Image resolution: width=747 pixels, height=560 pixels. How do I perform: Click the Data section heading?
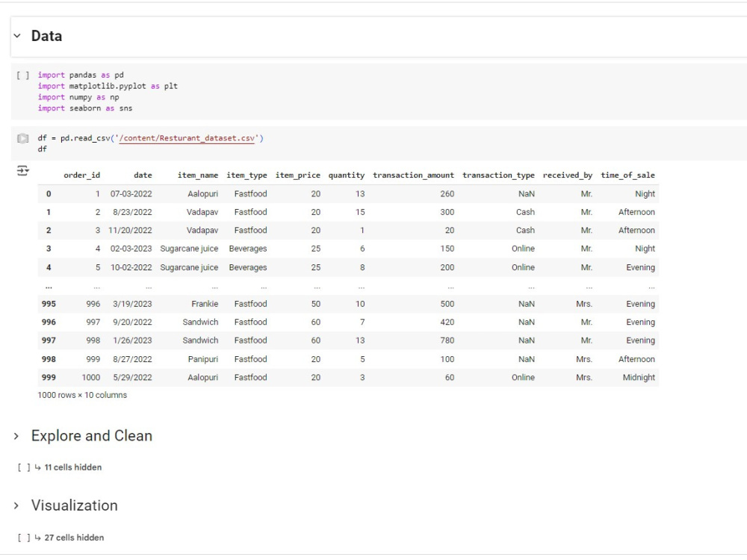click(x=46, y=35)
